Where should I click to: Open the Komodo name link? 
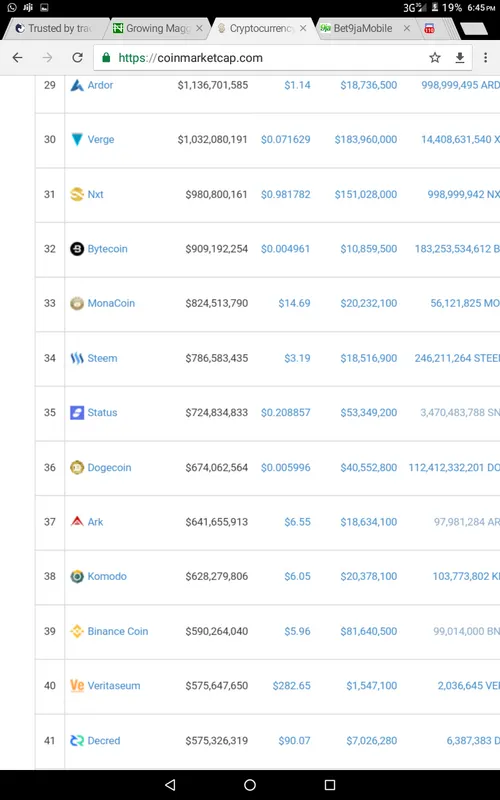[107, 577]
